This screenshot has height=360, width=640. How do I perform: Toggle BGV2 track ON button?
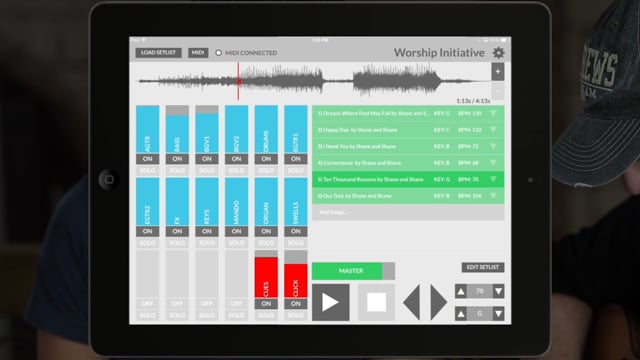coord(236,159)
